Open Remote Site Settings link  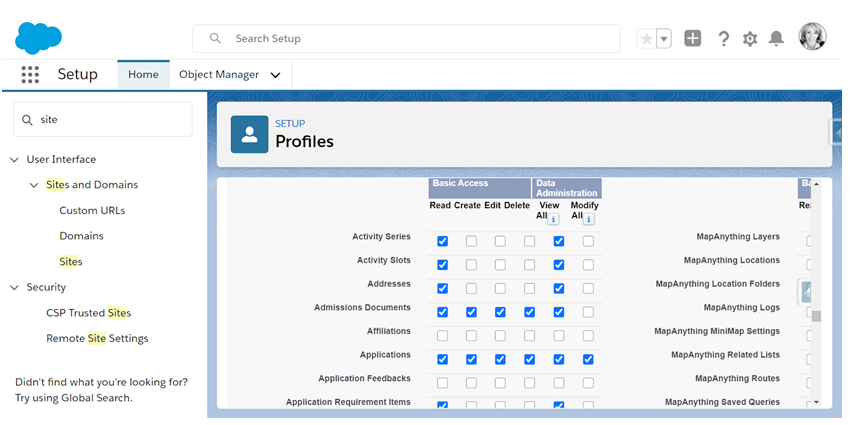click(x=97, y=339)
